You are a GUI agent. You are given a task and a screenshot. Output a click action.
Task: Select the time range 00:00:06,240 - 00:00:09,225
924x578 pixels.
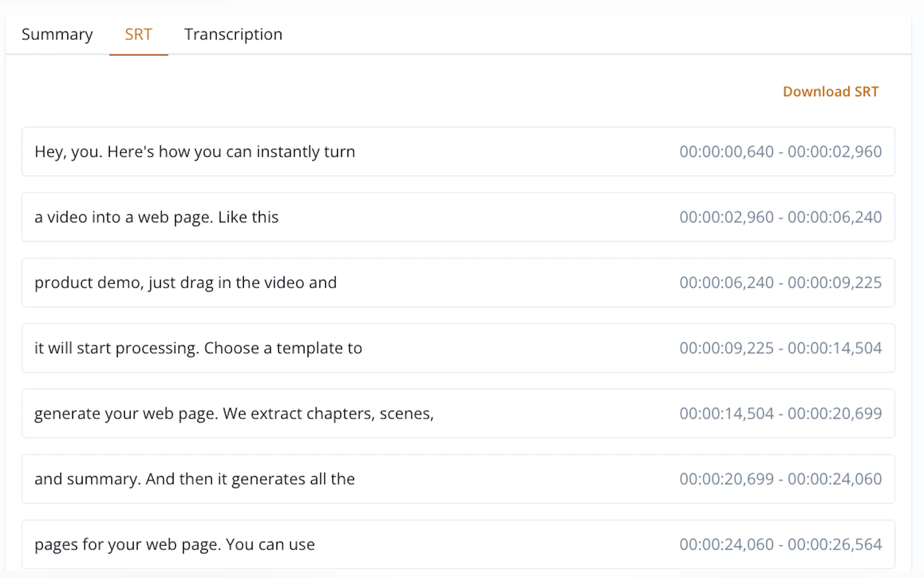(780, 283)
